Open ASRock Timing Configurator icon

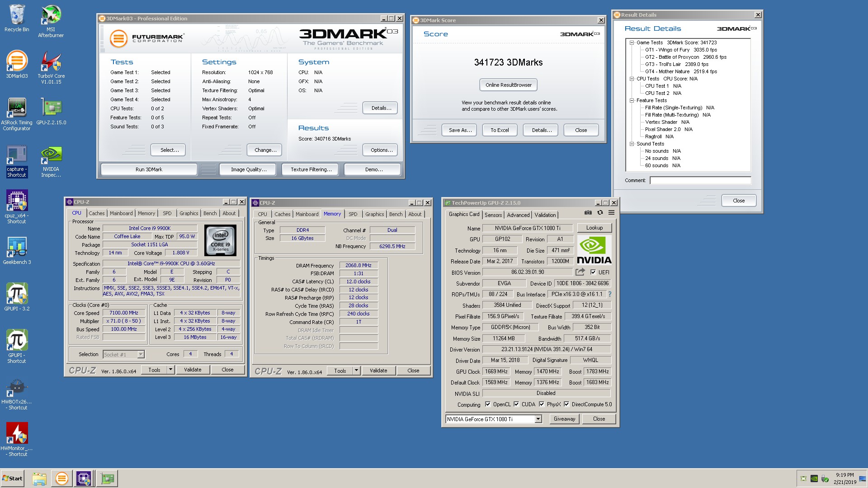pyautogui.click(x=17, y=114)
